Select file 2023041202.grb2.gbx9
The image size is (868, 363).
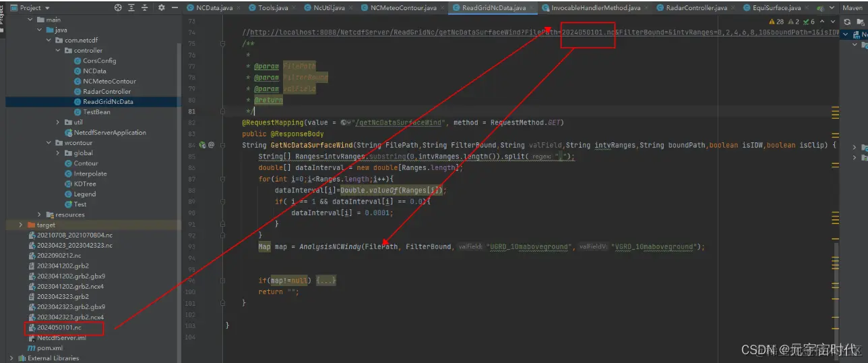tap(66, 276)
